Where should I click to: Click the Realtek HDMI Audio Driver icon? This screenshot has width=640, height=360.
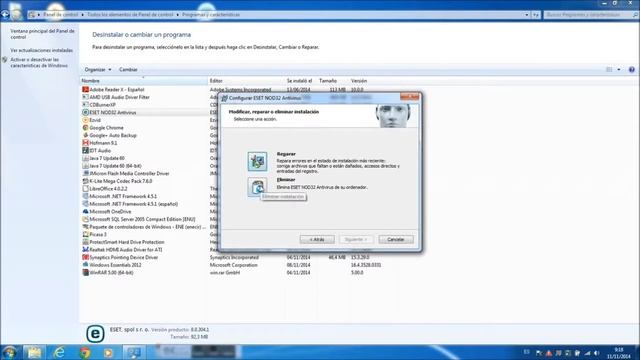85,249
